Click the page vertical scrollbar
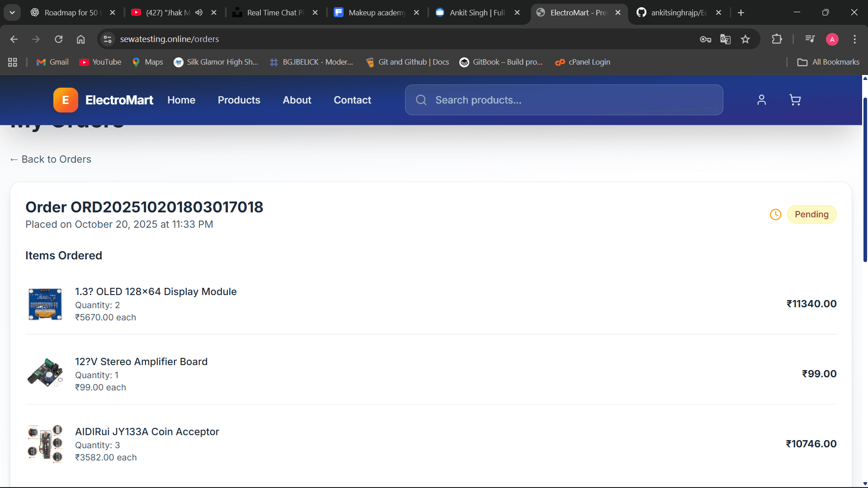This screenshot has width=868, height=488. 865,181
